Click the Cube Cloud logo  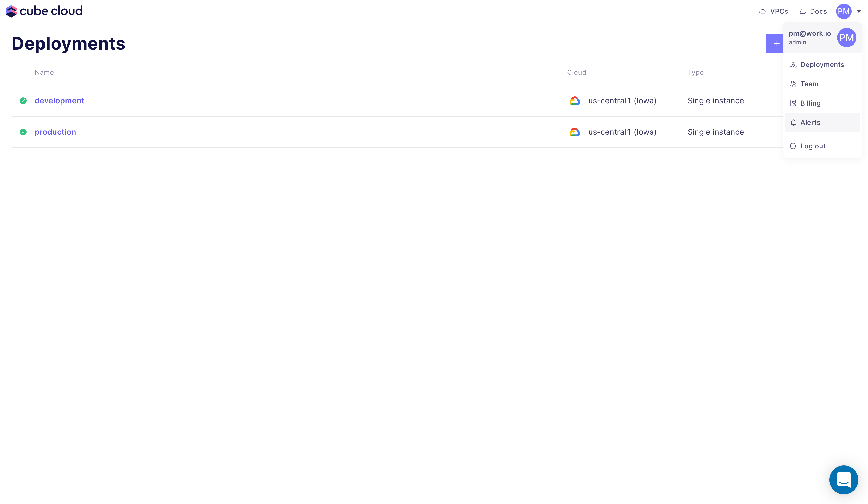[44, 11]
